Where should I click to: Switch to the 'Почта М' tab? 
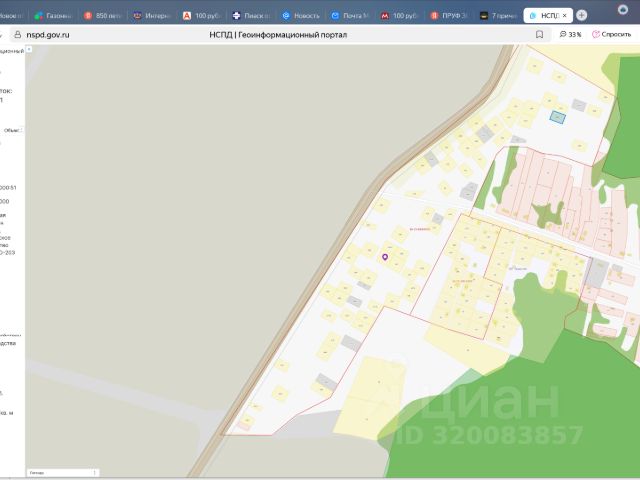click(x=350, y=16)
